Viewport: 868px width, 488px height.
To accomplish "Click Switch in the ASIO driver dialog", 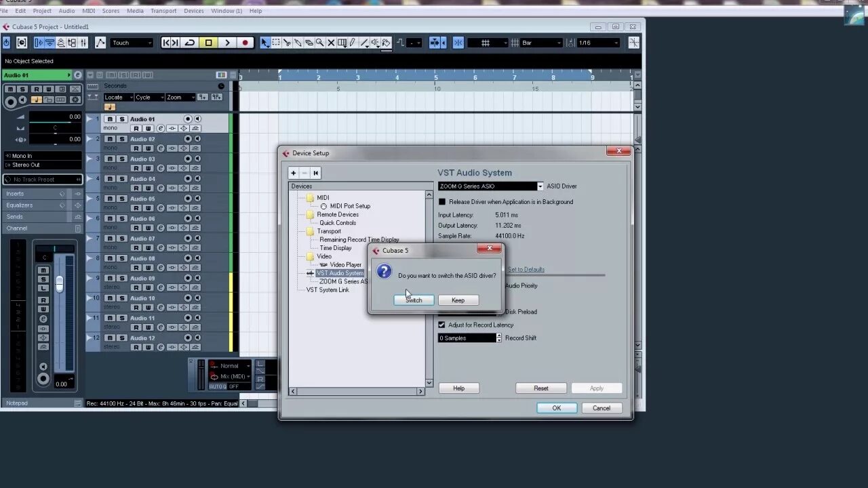I will (x=414, y=300).
